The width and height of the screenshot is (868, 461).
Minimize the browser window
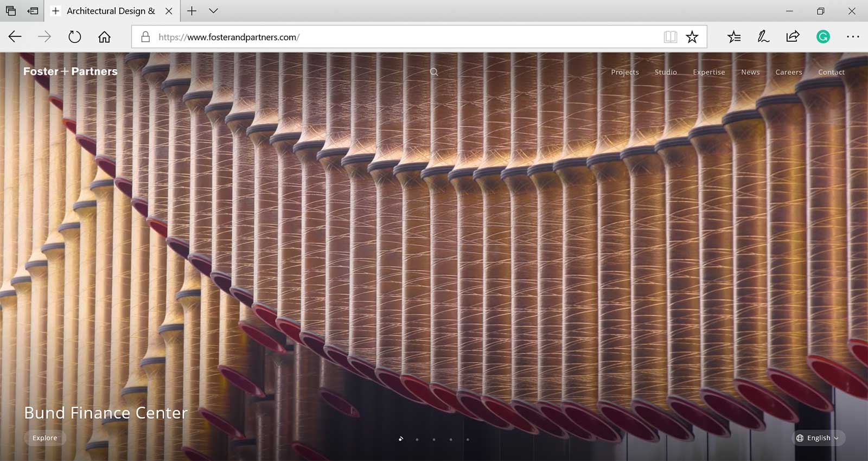click(789, 11)
